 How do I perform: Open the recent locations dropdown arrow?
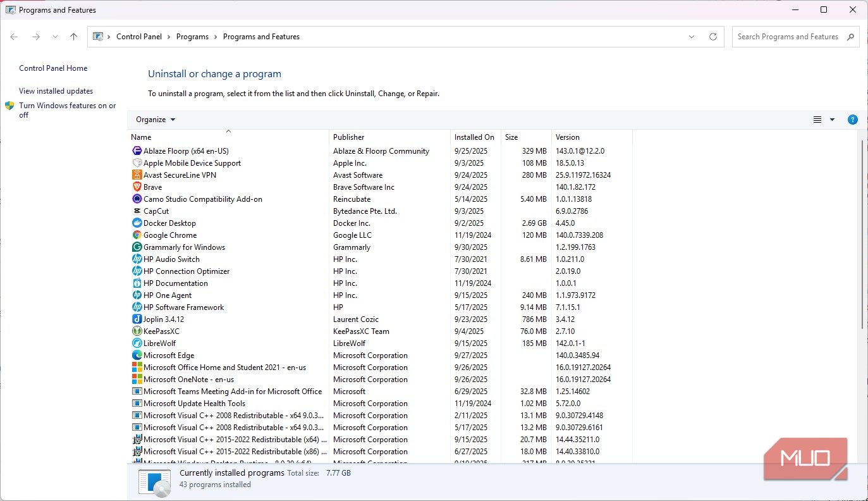pos(55,37)
